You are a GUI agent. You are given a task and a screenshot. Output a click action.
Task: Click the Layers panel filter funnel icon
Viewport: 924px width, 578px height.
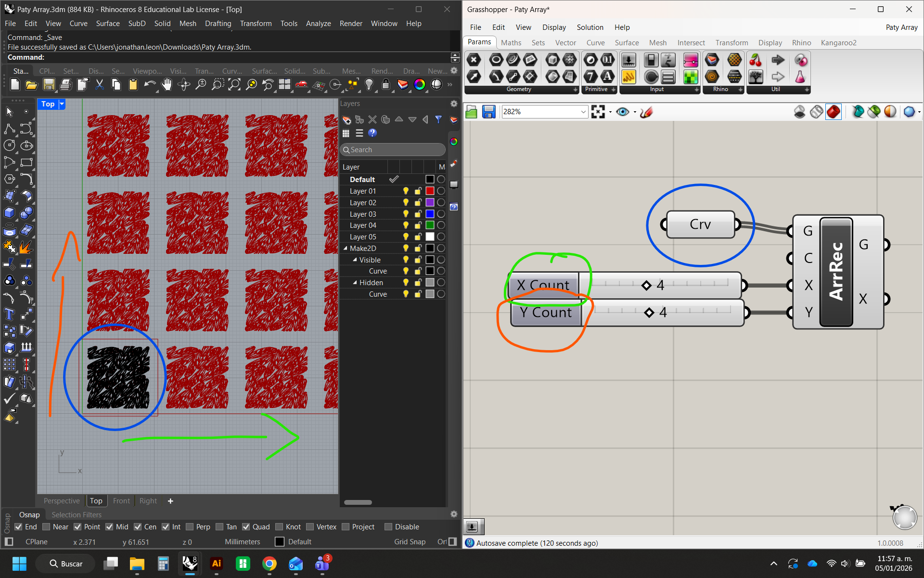click(438, 119)
